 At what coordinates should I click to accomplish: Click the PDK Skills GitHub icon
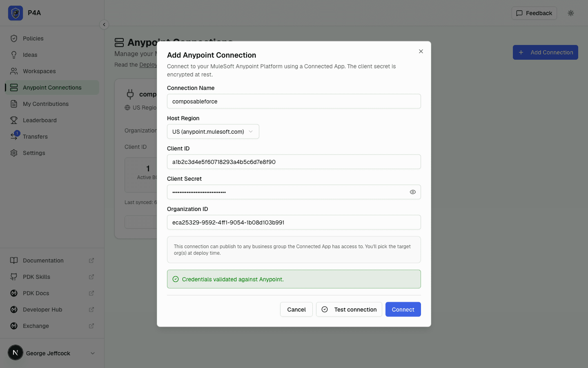point(14,277)
